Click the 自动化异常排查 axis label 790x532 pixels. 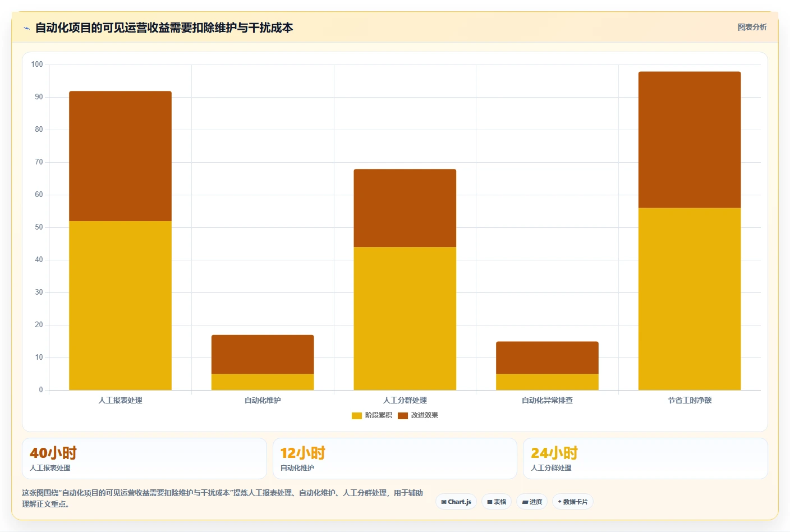(x=547, y=400)
